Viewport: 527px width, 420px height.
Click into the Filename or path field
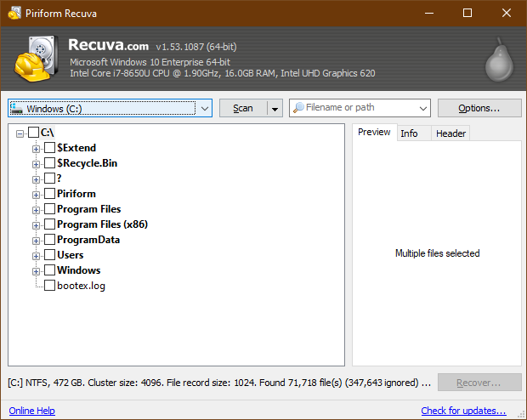coord(361,108)
